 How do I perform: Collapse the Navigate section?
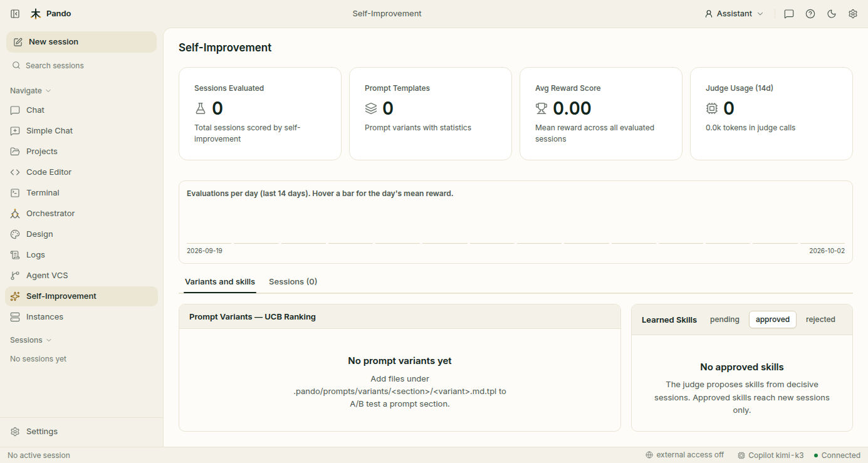[x=30, y=91]
